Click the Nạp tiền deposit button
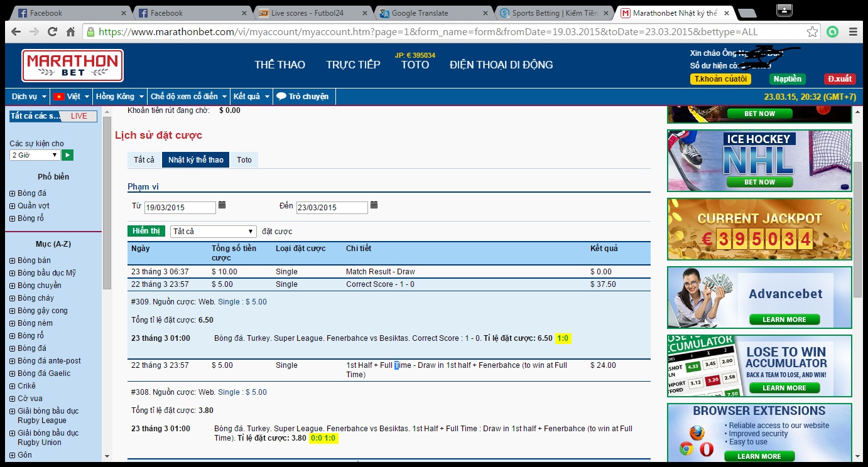868x467 pixels. point(788,79)
